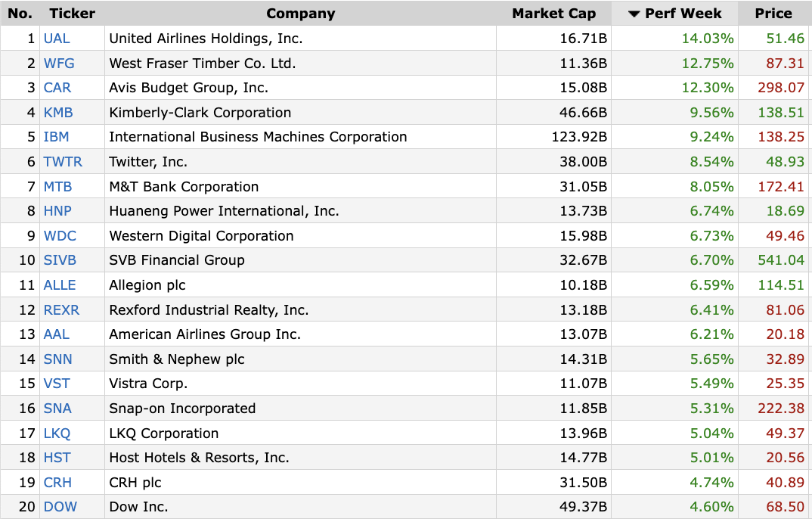The width and height of the screenshot is (812, 519).
Task: Click Avis Budget Group price 298.07
Action: click(781, 88)
